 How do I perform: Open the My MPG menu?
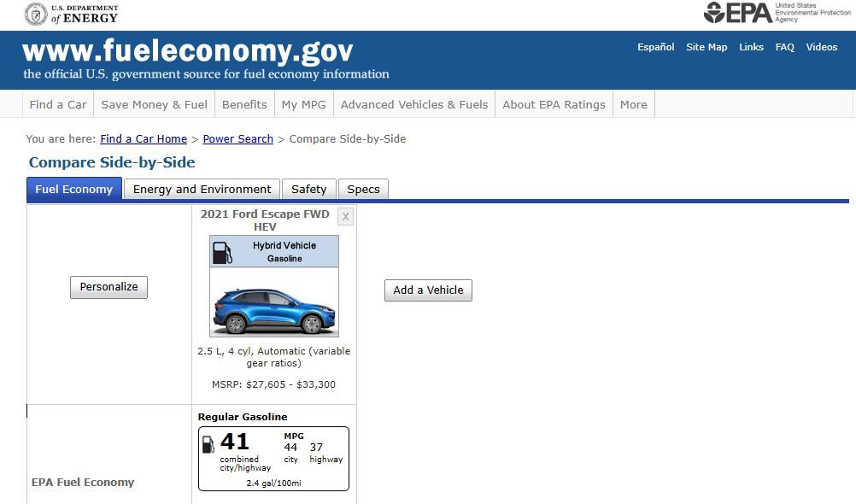point(303,104)
